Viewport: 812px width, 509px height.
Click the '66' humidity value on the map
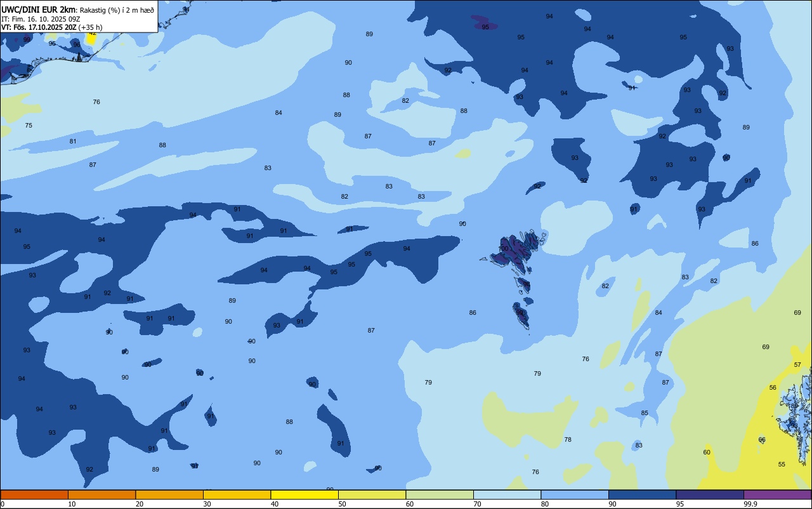coord(762,440)
